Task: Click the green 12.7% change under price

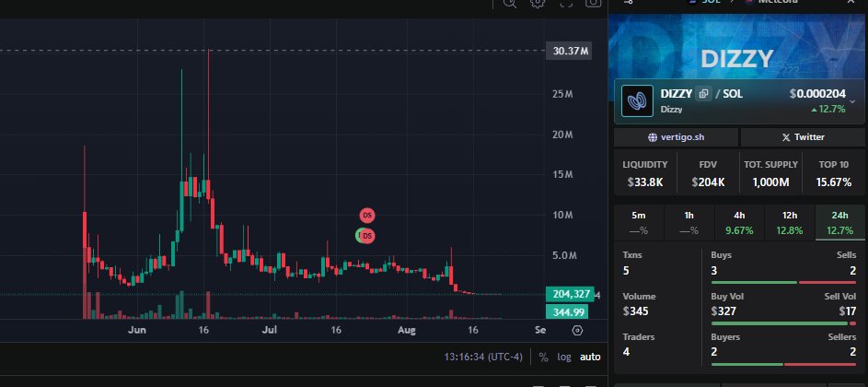Action: tap(828, 110)
